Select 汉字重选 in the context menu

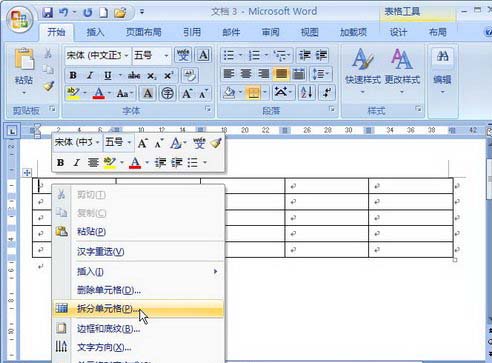tap(138, 252)
